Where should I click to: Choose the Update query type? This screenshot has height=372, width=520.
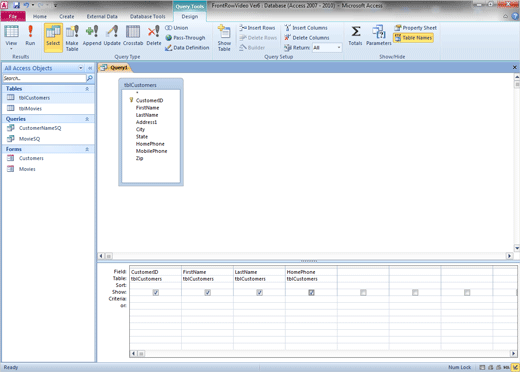tap(112, 35)
